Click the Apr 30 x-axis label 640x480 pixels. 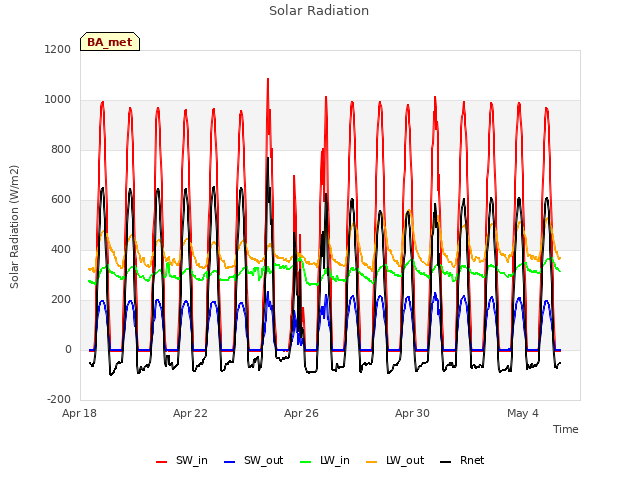tap(412, 413)
